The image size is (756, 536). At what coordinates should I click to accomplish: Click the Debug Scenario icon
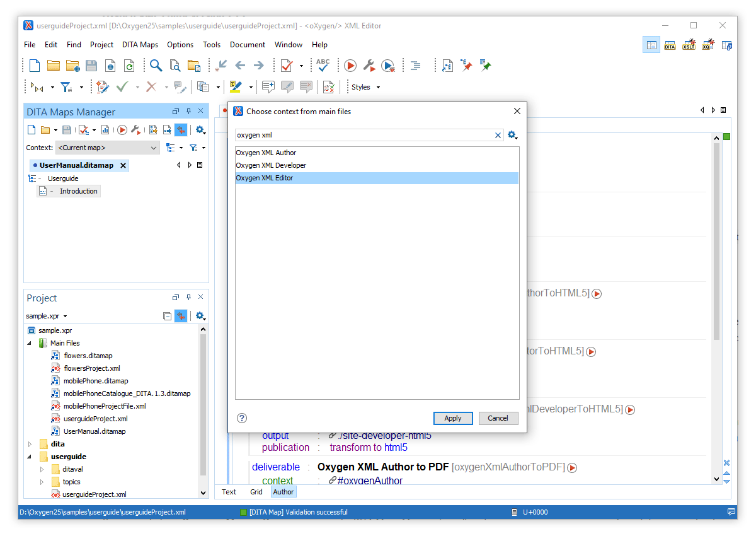[x=388, y=66]
